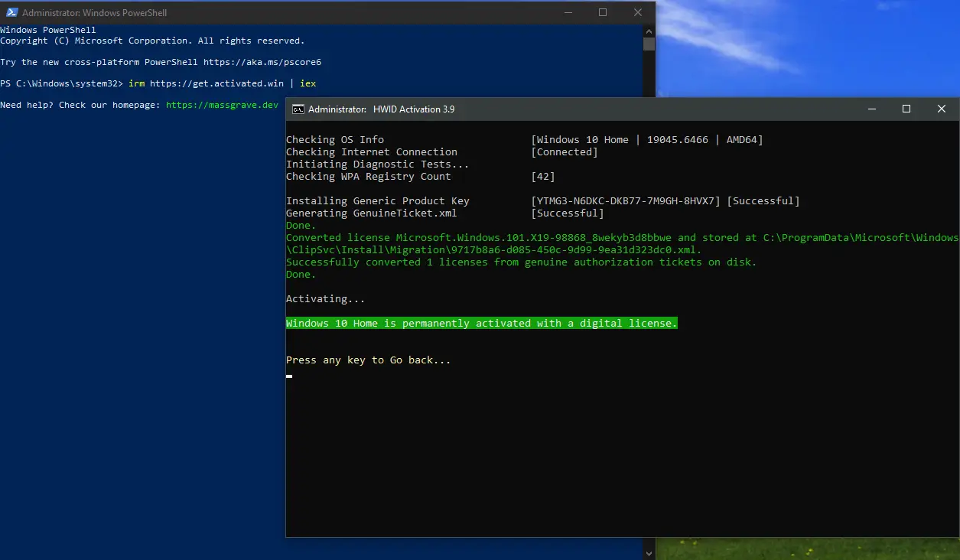Viewport: 960px width, 560px height.
Task: Click the HWID Activation console icon in its title bar
Action: (x=298, y=109)
